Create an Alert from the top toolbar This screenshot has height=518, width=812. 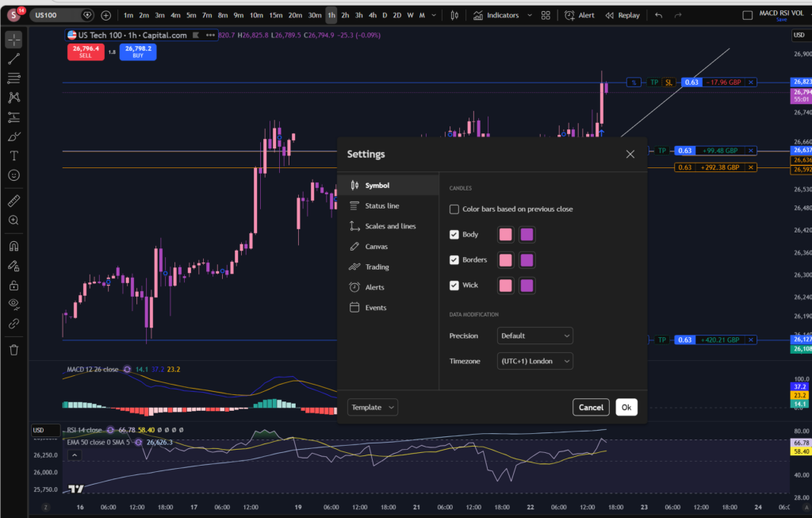[x=580, y=15]
